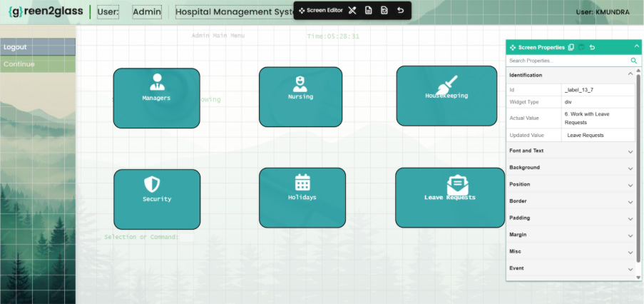
Task: Click the Updated Value field showing Leave Requests
Action: tap(598, 135)
